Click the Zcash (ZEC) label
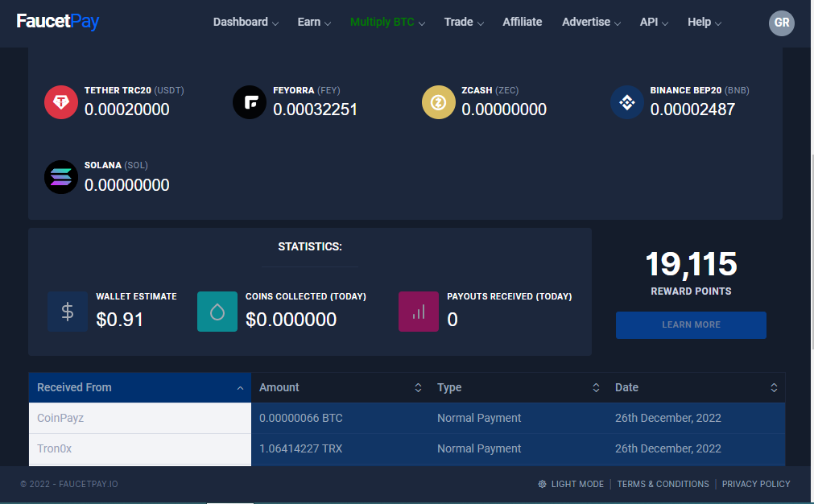This screenshot has height=504, width=814. point(490,90)
